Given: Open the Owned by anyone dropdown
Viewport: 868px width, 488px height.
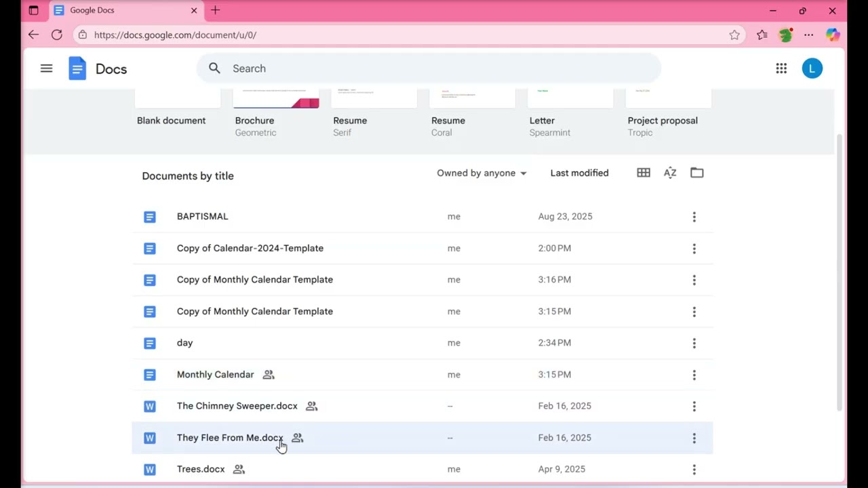Looking at the screenshot, I should tap(481, 173).
